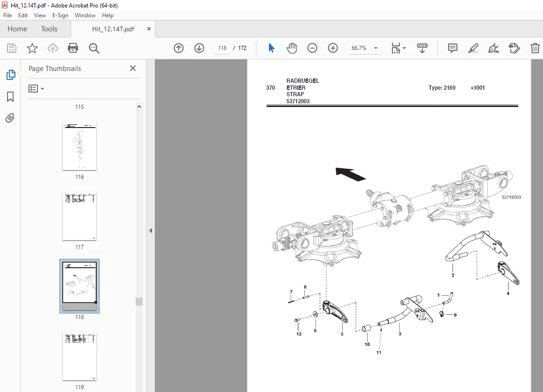Image resolution: width=543 pixels, height=392 pixels.
Task: Click the Save file icon
Action: (12, 48)
